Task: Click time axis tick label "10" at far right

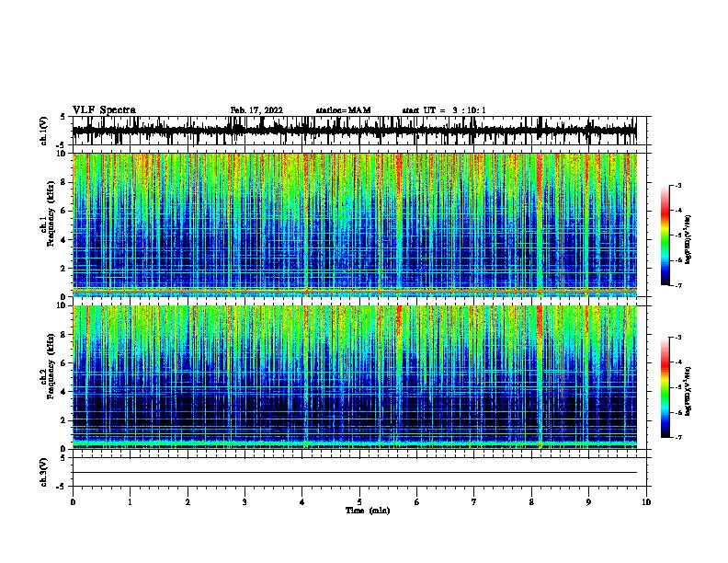Action: (x=646, y=501)
